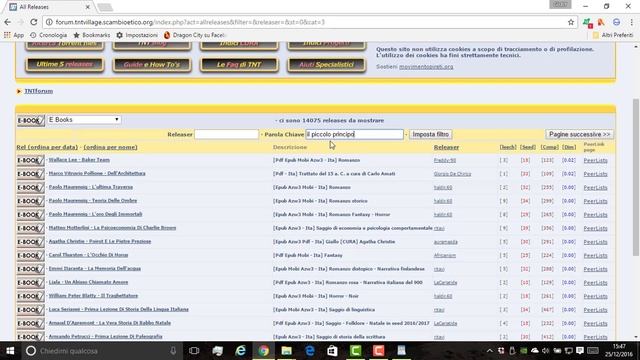This screenshot has width=640, height=360.
Task: Open Agatha Christie Poirot release link
Action: (100, 241)
